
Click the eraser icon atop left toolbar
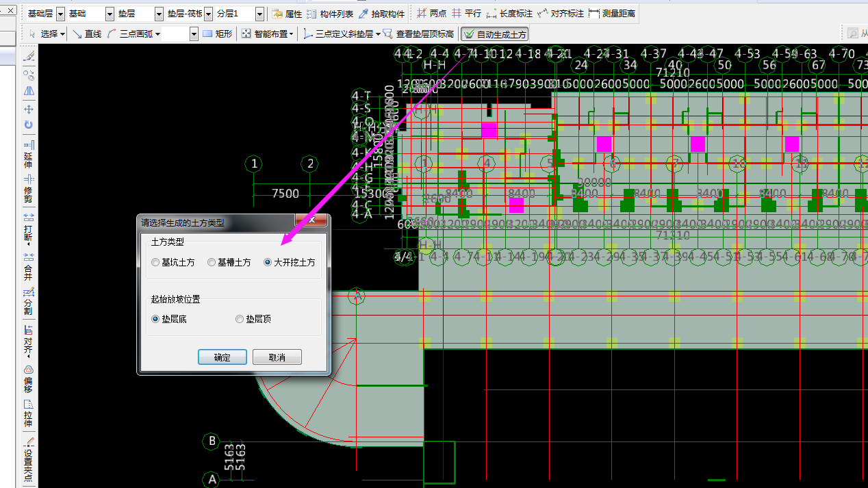pyautogui.click(x=29, y=56)
